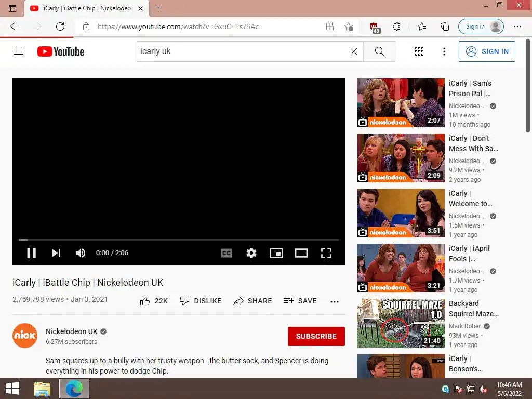The width and height of the screenshot is (532, 399).
Task: Open video player settings gear
Action: tap(251, 253)
